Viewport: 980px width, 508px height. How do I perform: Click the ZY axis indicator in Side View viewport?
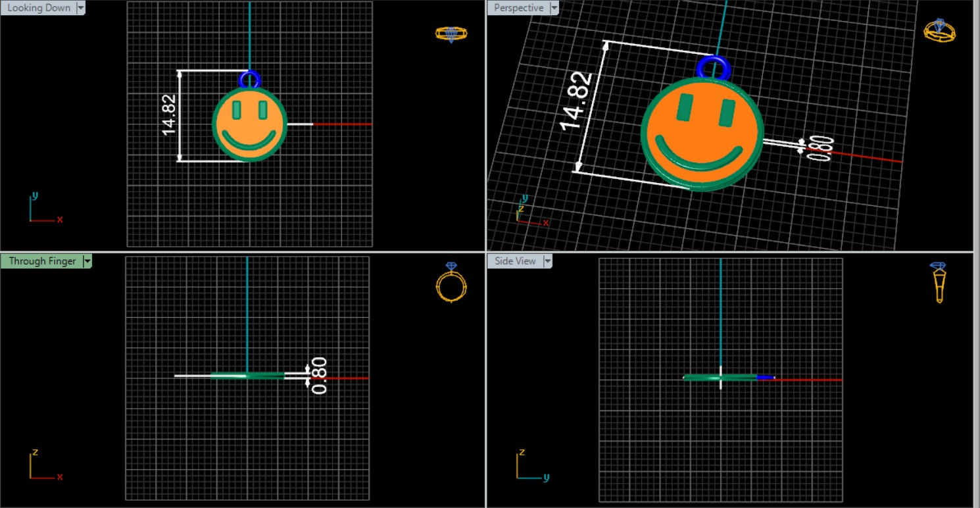(530, 466)
